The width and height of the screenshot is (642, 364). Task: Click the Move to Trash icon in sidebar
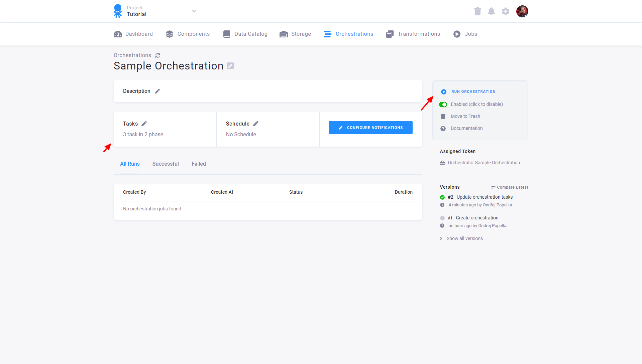[x=443, y=116]
